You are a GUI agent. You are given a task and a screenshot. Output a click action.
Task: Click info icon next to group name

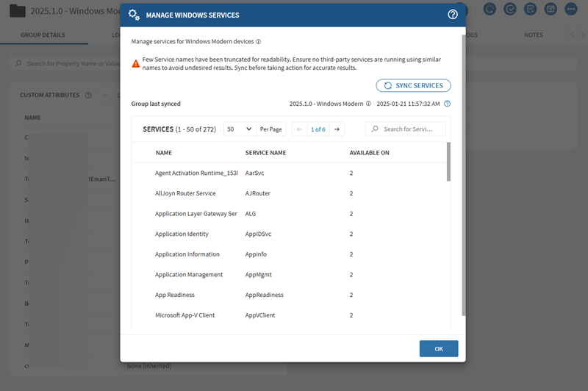pos(368,104)
